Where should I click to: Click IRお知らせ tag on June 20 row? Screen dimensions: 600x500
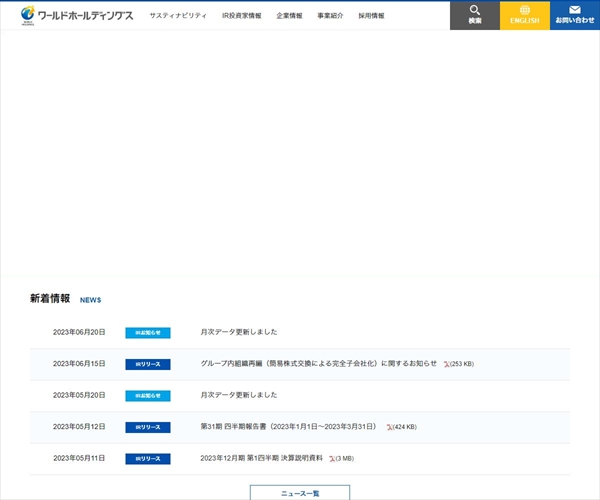(x=147, y=332)
